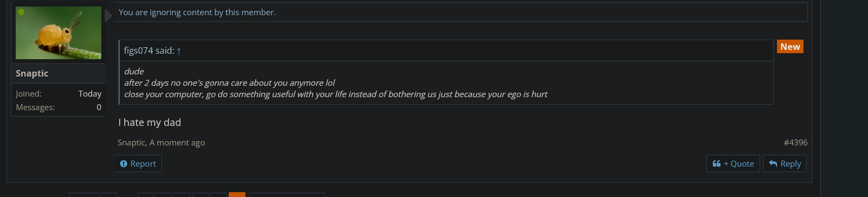This screenshot has width=868, height=197.
Task: Report this post
Action: (x=138, y=163)
